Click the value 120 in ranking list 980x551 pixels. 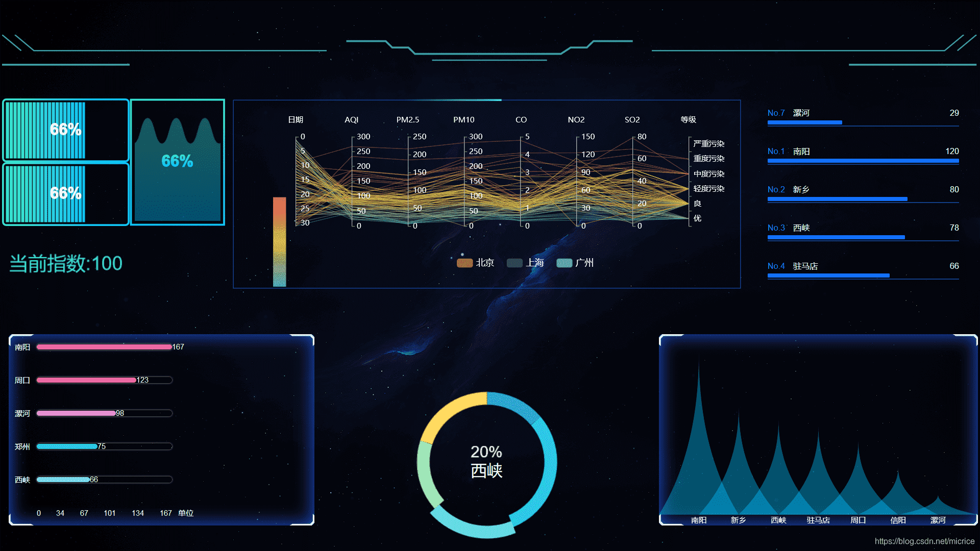coord(952,152)
